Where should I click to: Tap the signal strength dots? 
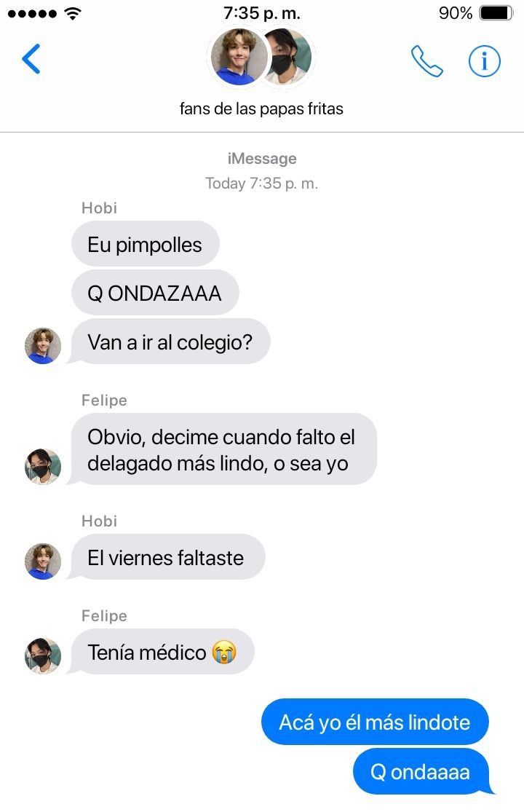(32, 13)
